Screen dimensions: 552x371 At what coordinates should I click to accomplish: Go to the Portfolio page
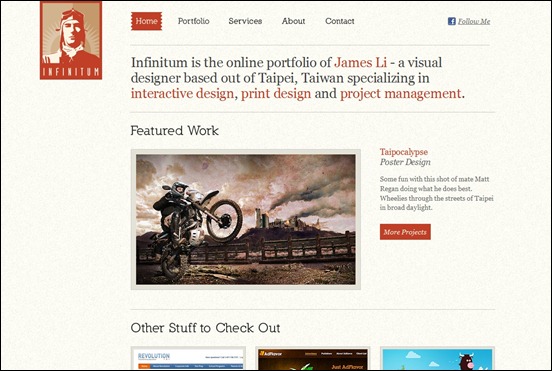point(194,21)
